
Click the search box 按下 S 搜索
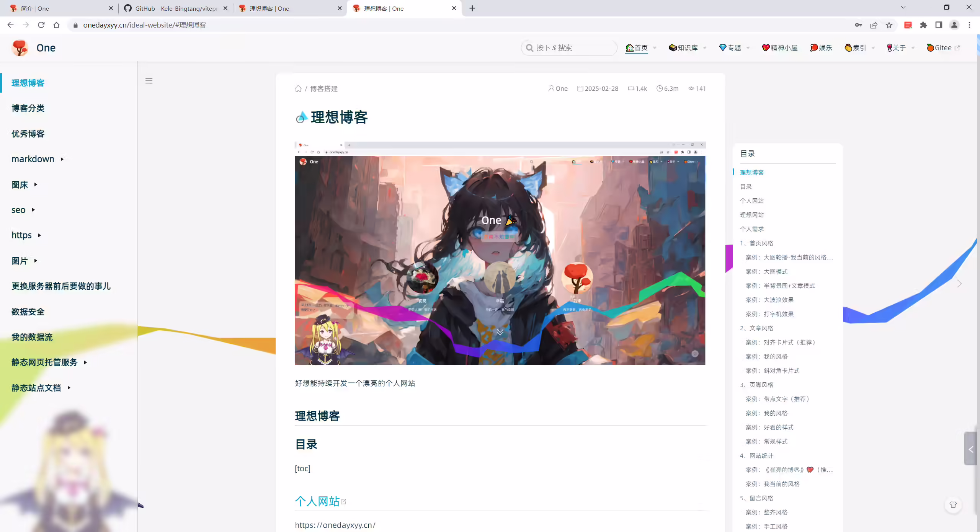(x=569, y=48)
